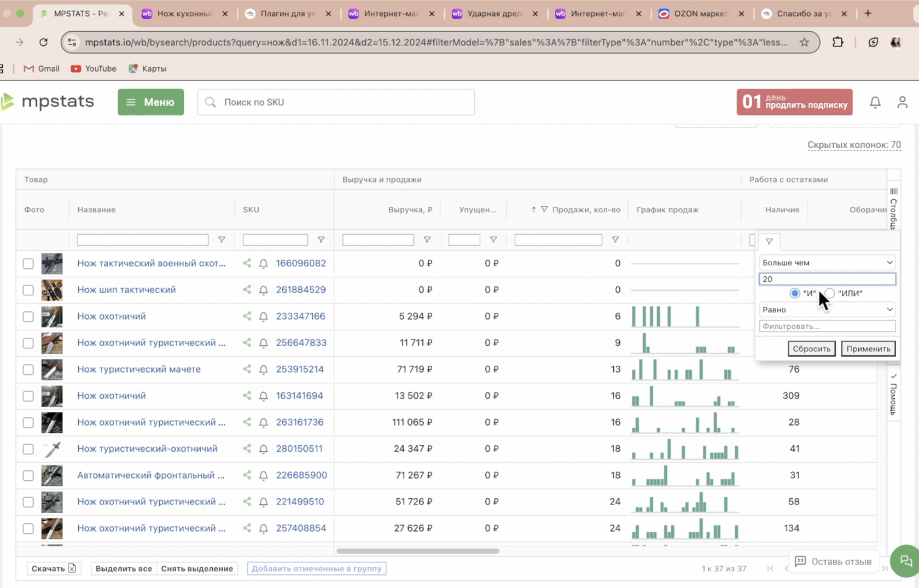Select checkbox for Нож шип тактический
Screen dimensions: 919x588
[28, 290]
